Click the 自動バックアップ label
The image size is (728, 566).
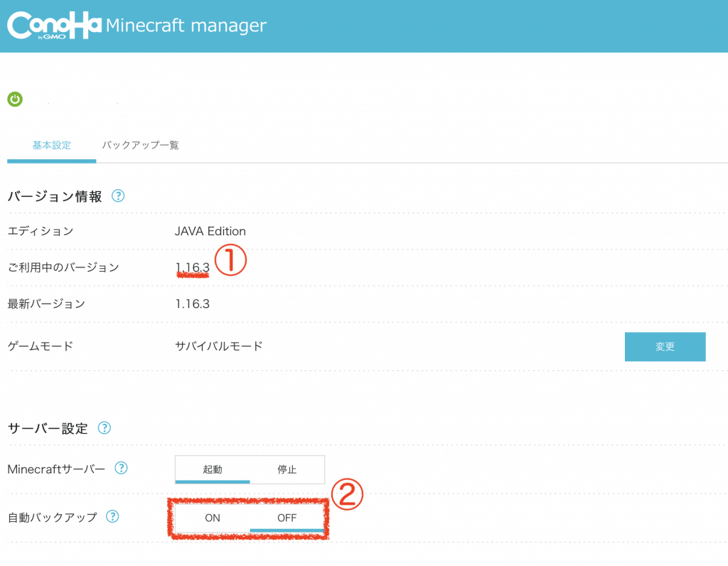[x=53, y=517]
